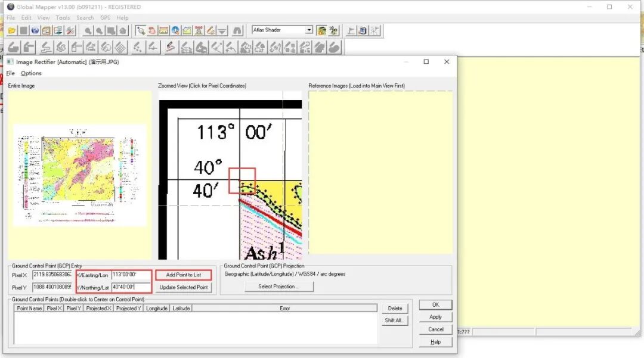Select the Pan hand grab tool
This screenshot has height=358, width=644.
[152, 31]
